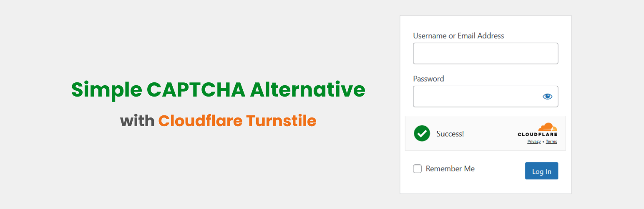Tick the Remember Me checkbox

click(417, 169)
